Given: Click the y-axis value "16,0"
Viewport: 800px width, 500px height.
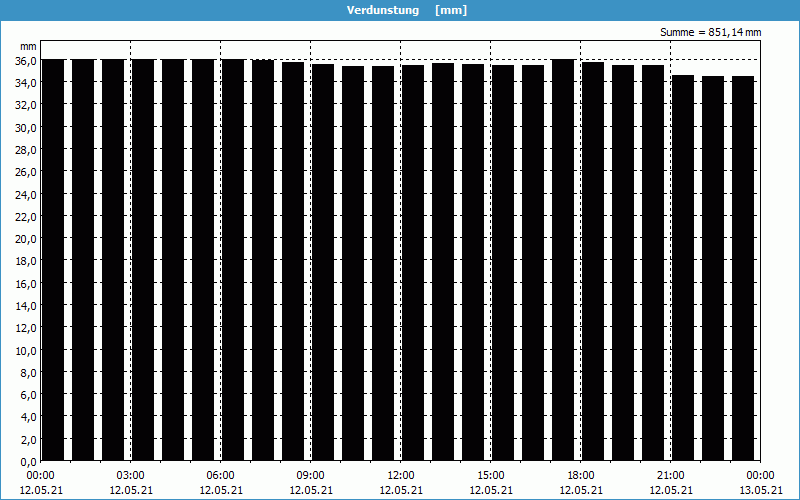Looking at the screenshot, I should pos(26,284).
